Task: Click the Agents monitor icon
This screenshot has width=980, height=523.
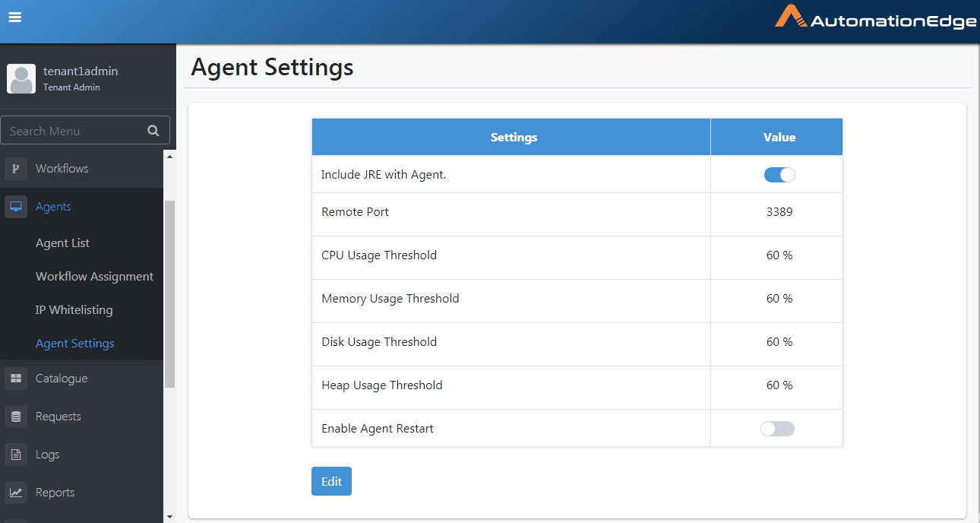Action: point(16,207)
